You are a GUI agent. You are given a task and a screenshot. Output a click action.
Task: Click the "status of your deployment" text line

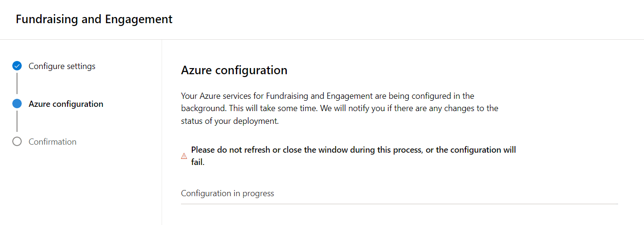pyautogui.click(x=230, y=121)
